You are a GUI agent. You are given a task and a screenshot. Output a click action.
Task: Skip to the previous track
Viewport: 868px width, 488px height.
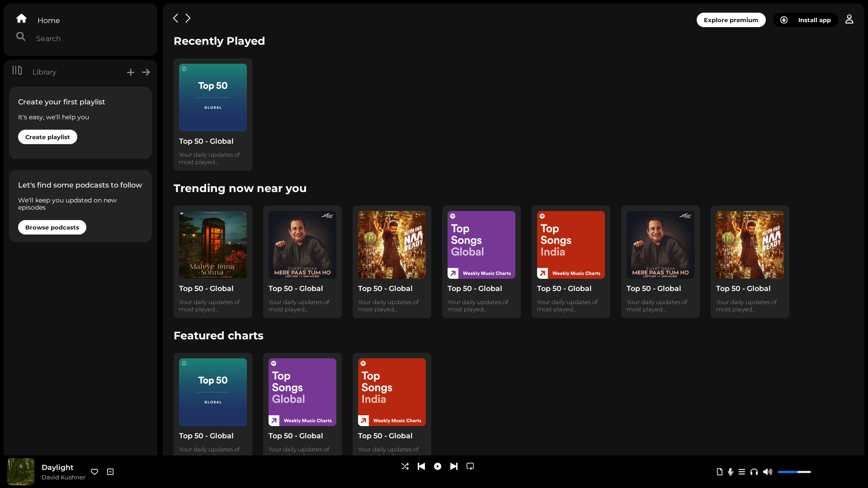tap(421, 466)
